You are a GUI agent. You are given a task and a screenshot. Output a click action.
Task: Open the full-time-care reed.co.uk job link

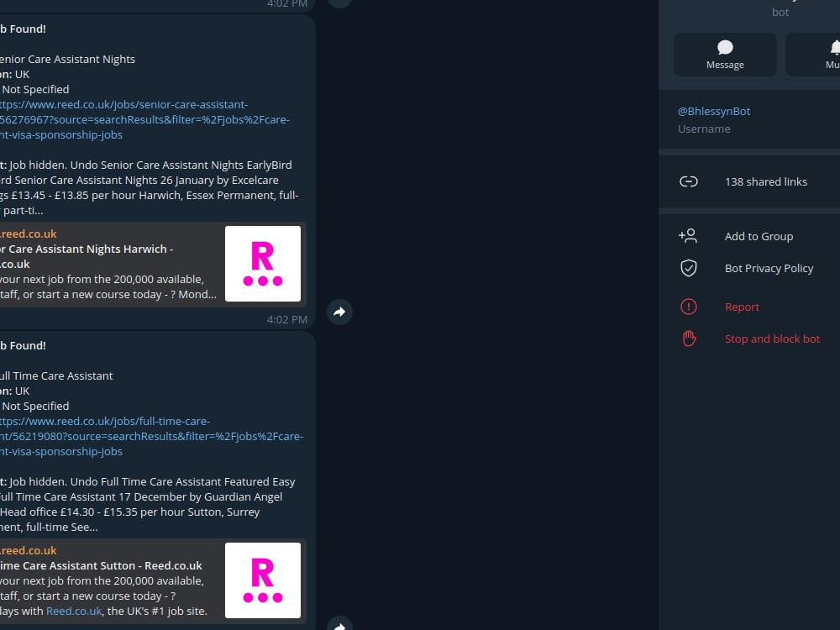coord(151,436)
